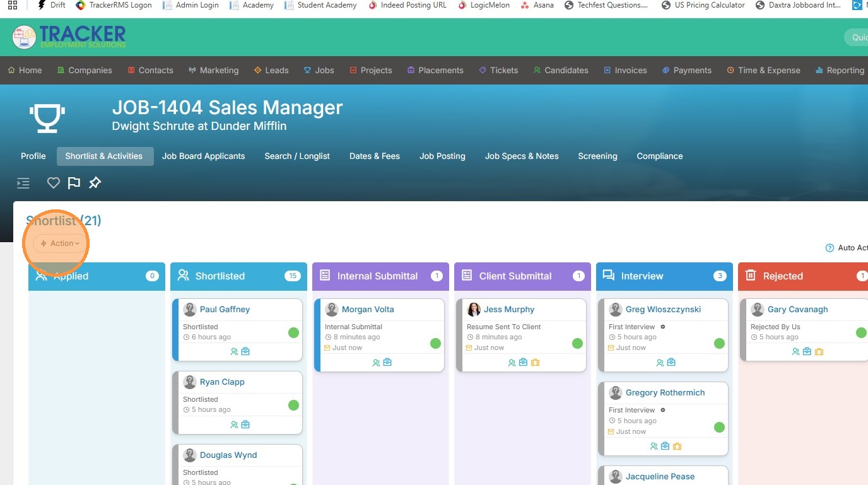Open Gary Cavanagh's candidate record
This screenshot has width=868, height=485.
797,310
